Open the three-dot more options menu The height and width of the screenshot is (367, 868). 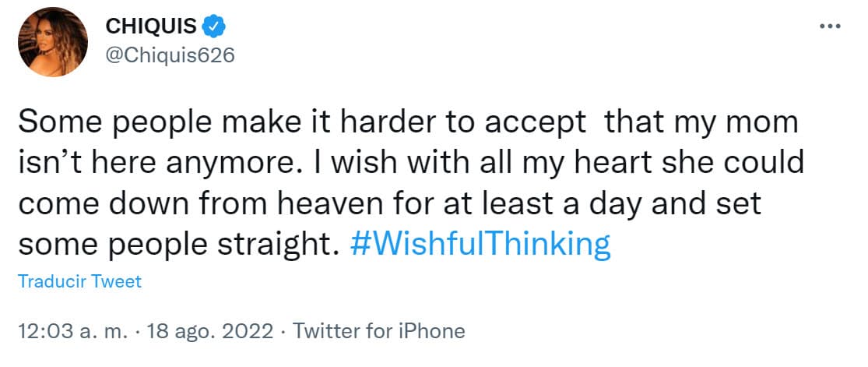click(x=831, y=26)
